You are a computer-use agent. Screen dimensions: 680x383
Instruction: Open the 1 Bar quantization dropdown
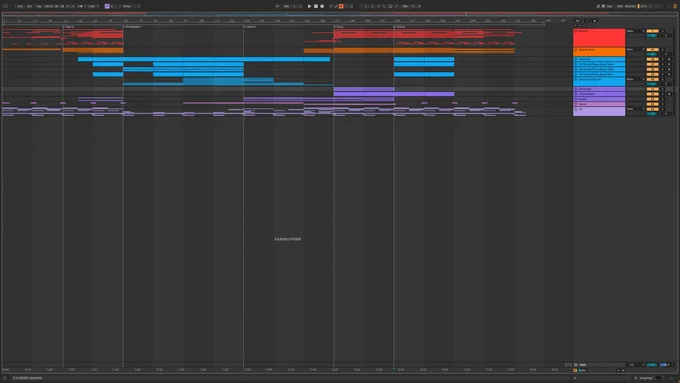tap(92, 6)
